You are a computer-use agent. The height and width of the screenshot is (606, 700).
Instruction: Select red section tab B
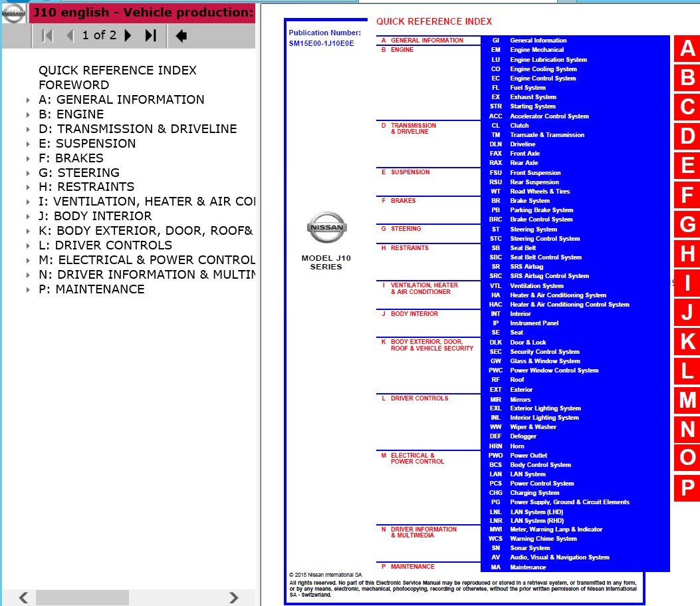687,78
